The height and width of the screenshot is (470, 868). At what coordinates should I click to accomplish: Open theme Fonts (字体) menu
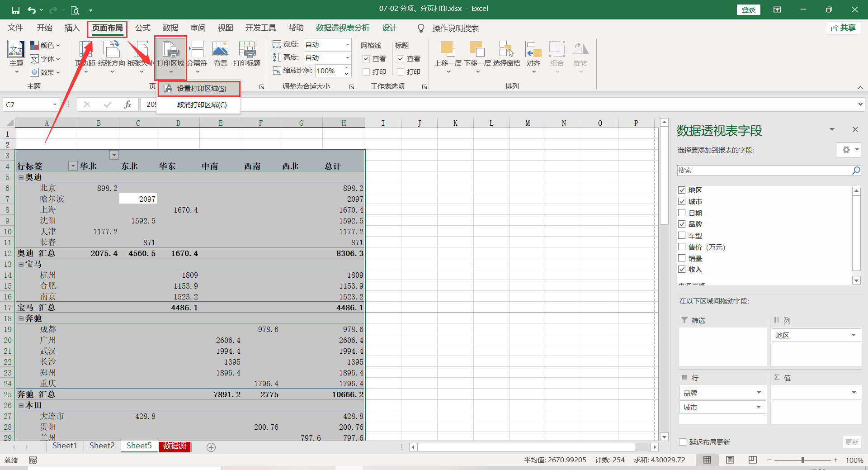(x=45, y=59)
